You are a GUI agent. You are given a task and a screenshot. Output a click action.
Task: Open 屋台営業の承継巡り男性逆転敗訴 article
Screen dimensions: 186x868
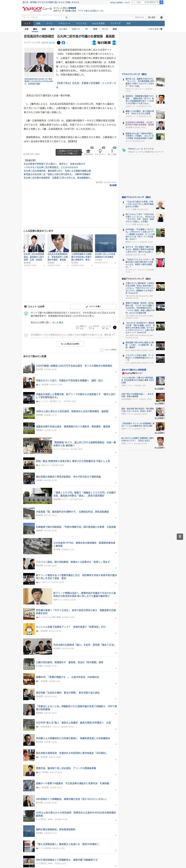[x=68, y=477]
